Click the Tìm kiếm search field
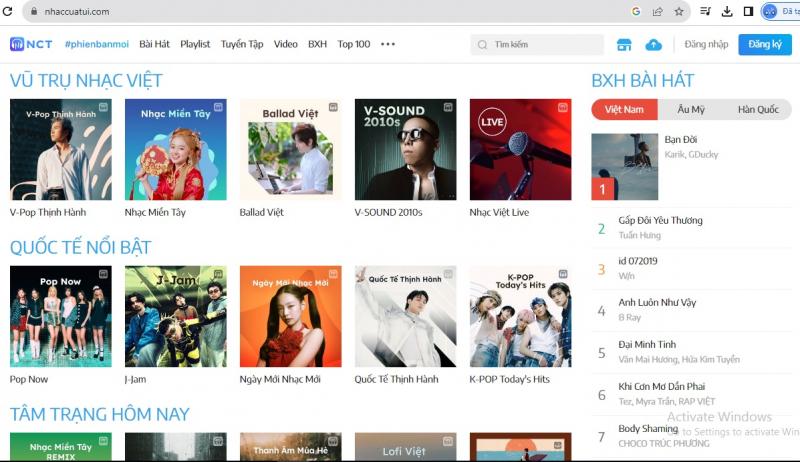The width and height of the screenshot is (800, 462). point(537,45)
